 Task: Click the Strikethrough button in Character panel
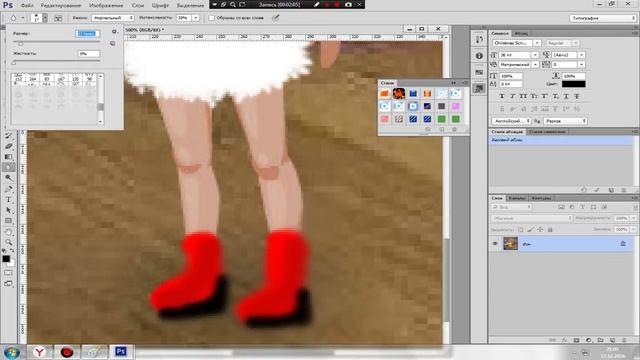[577, 96]
